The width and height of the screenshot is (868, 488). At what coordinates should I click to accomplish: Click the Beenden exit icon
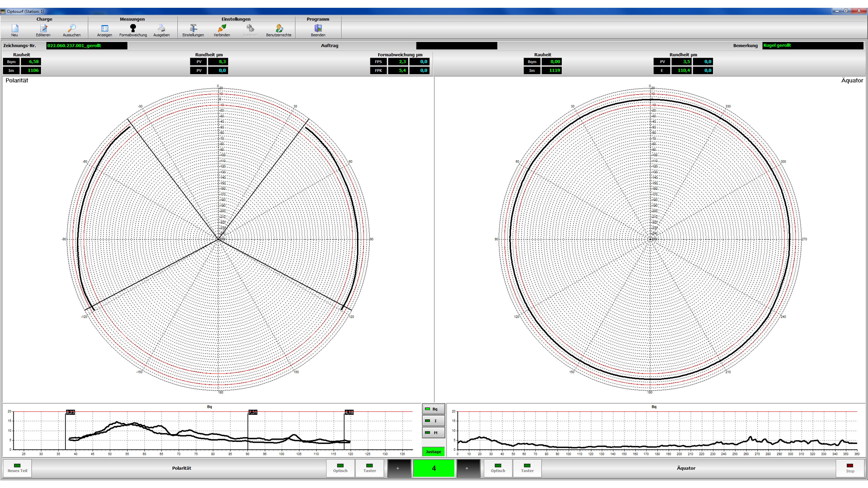click(x=318, y=30)
